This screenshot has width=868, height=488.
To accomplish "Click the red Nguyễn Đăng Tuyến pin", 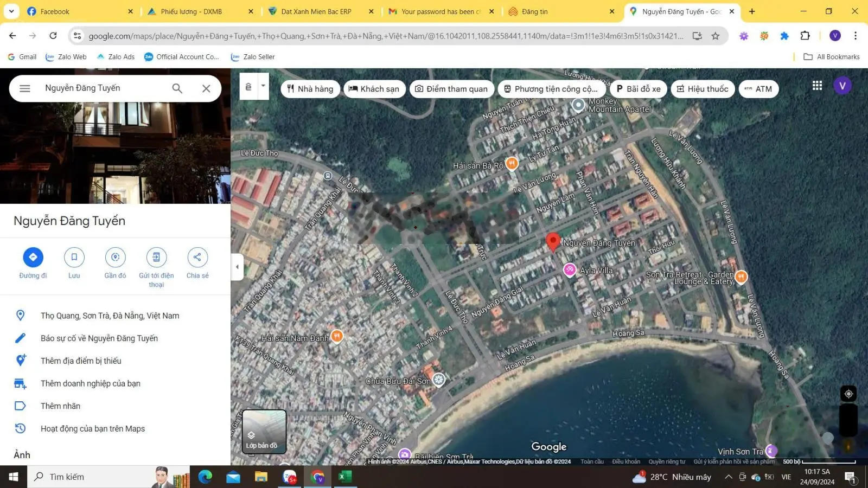I will 553,242.
